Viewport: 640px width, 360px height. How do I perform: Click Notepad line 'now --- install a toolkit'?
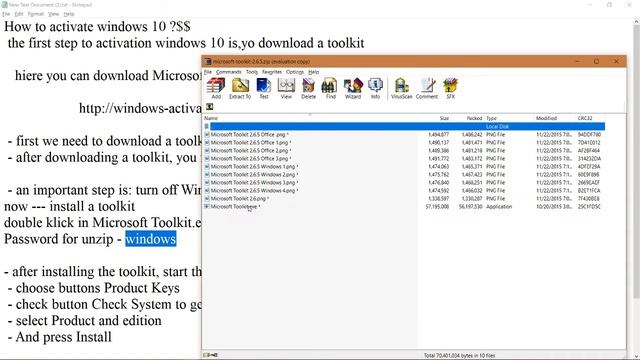[x=69, y=206]
